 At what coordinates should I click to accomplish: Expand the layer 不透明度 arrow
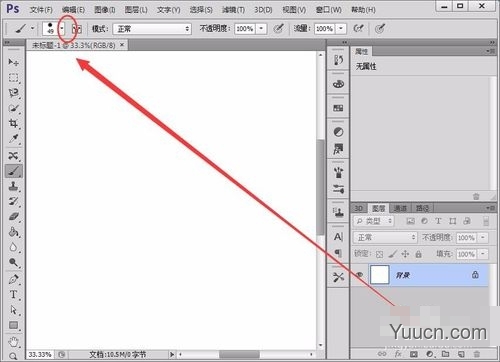click(x=483, y=237)
